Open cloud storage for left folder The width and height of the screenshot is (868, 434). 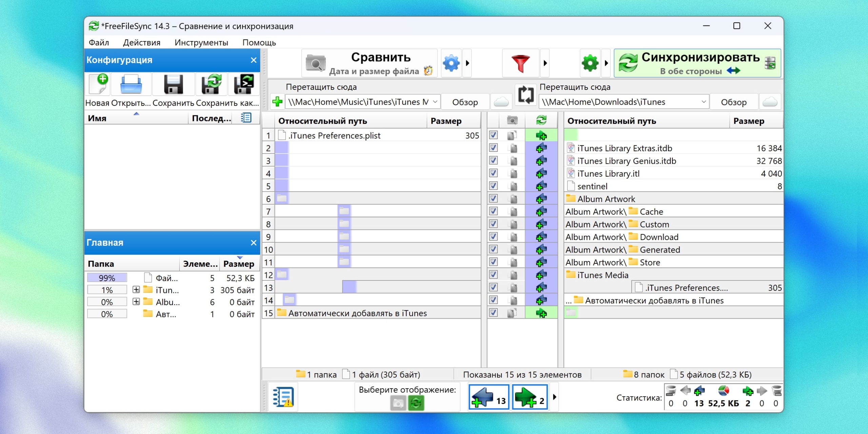(x=501, y=102)
